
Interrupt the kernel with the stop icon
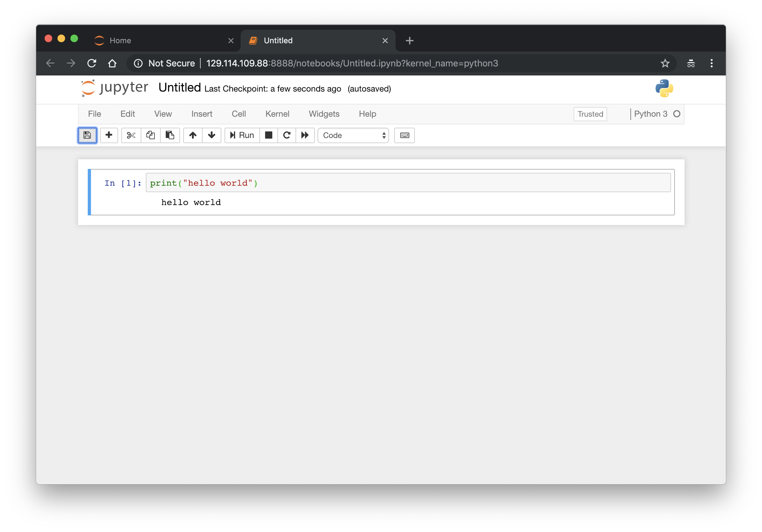pos(268,135)
